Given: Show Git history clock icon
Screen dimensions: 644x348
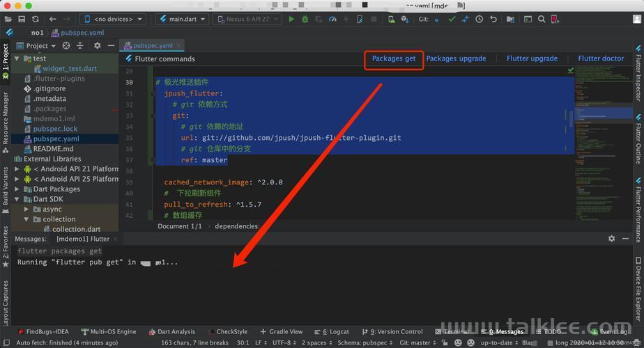Looking at the screenshot, I should click(479, 19).
